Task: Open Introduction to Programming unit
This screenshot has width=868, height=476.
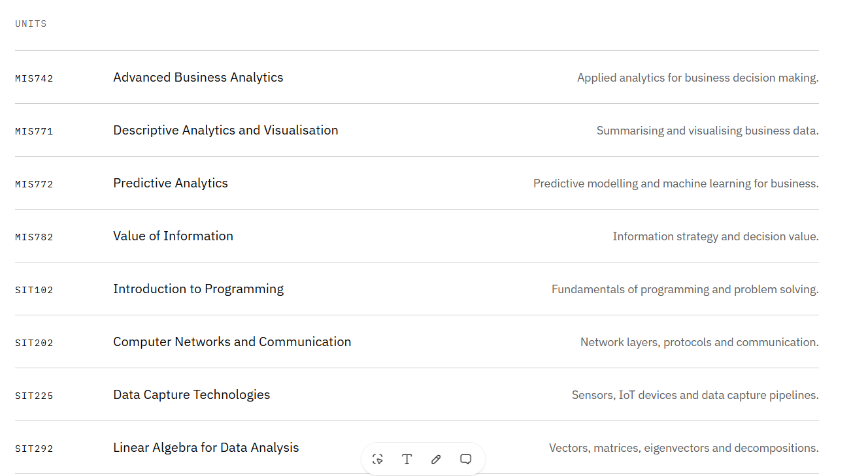Action: point(198,289)
